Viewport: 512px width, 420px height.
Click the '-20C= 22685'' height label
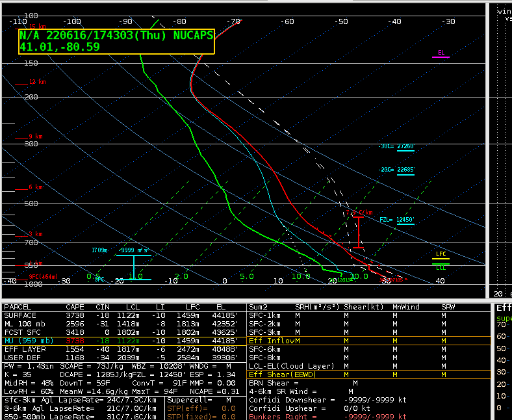click(396, 170)
